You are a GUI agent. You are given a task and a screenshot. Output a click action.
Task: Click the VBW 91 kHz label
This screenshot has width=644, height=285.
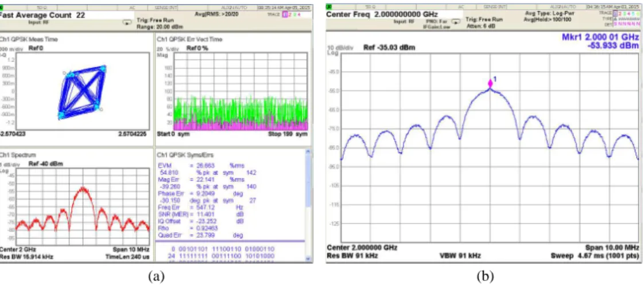[461, 256]
